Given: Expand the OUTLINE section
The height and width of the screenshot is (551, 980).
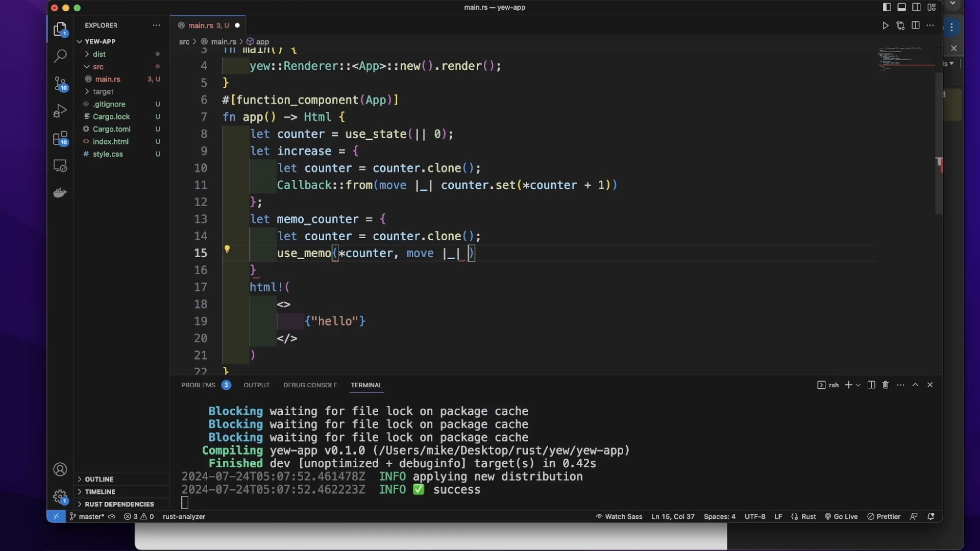Looking at the screenshot, I should pyautogui.click(x=99, y=479).
